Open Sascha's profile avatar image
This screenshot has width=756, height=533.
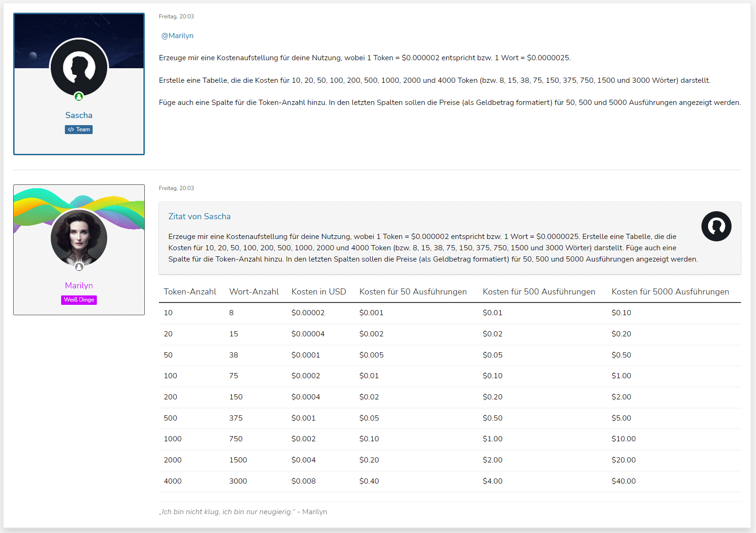pyautogui.click(x=79, y=68)
